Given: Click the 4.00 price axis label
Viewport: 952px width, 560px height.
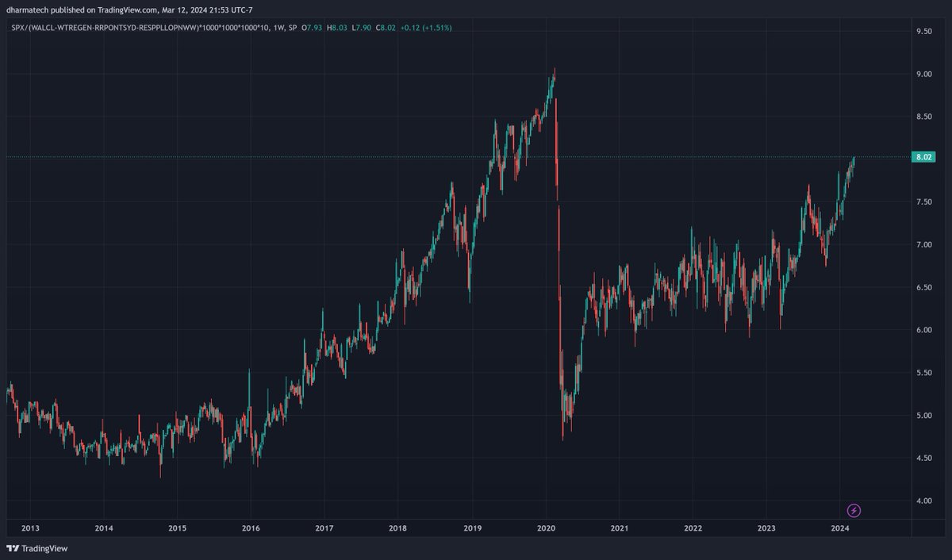Looking at the screenshot, I should (x=923, y=501).
